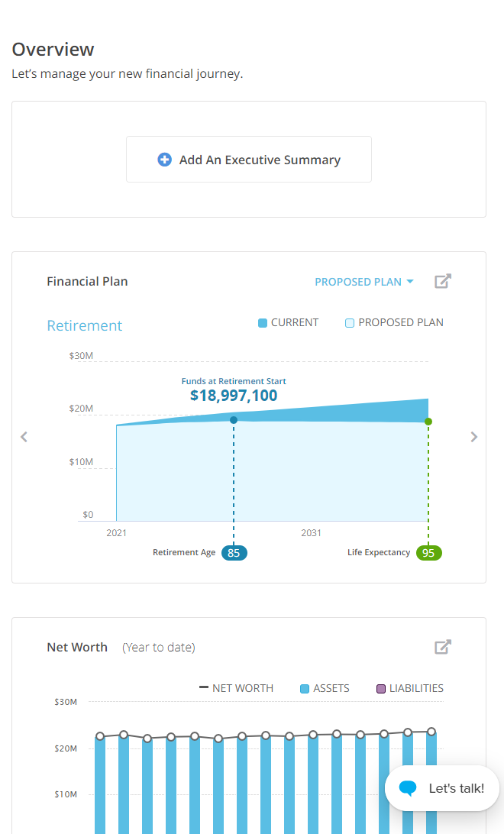Toggle the NET WORTH legend line
Image resolution: width=504 pixels, height=834 pixels.
pyautogui.click(x=236, y=688)
